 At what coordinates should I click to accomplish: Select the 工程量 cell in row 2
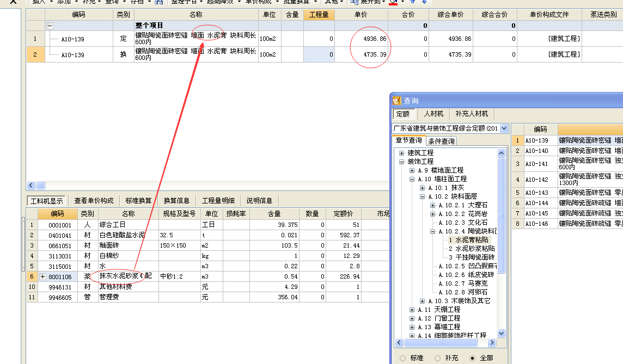pos(319,54)
